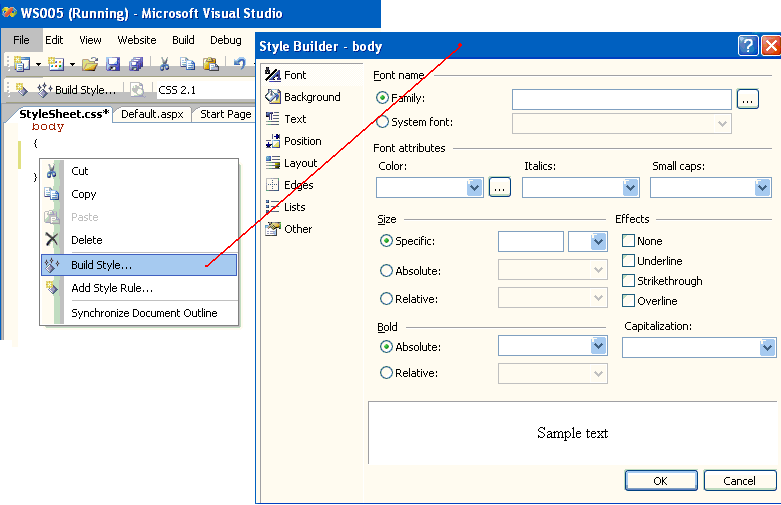Click the font Family text field

pos(622,99)
